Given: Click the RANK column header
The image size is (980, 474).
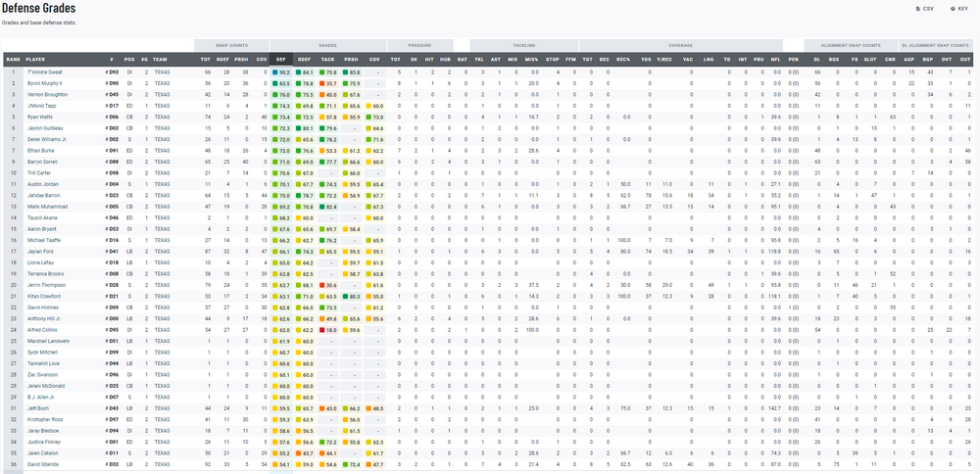Looking at the screenshot, I should [13, 60].
